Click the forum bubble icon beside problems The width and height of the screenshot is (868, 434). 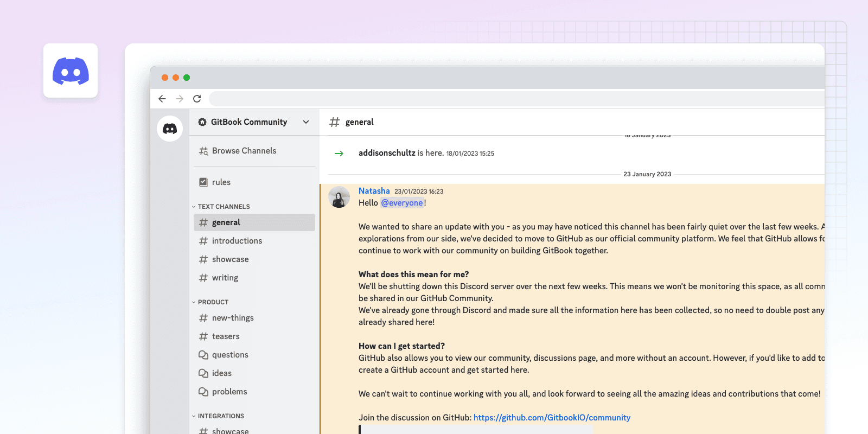(x=203, y=392)
